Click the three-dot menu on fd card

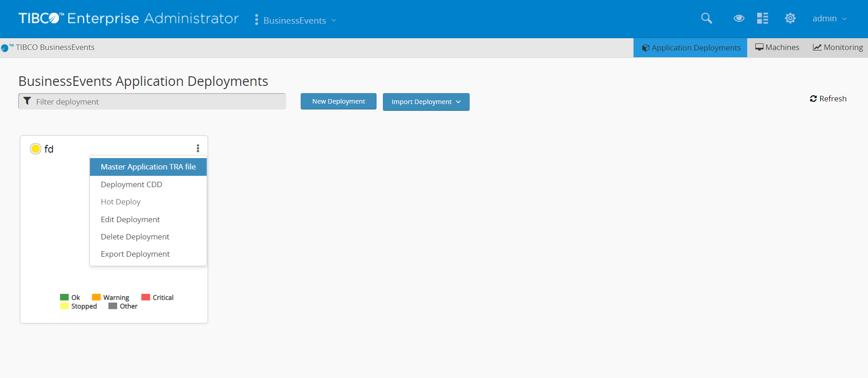(x=198, y=148)
